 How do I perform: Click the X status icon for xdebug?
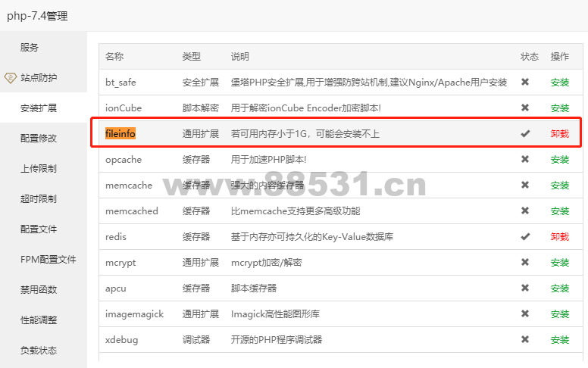pos(525,339)
